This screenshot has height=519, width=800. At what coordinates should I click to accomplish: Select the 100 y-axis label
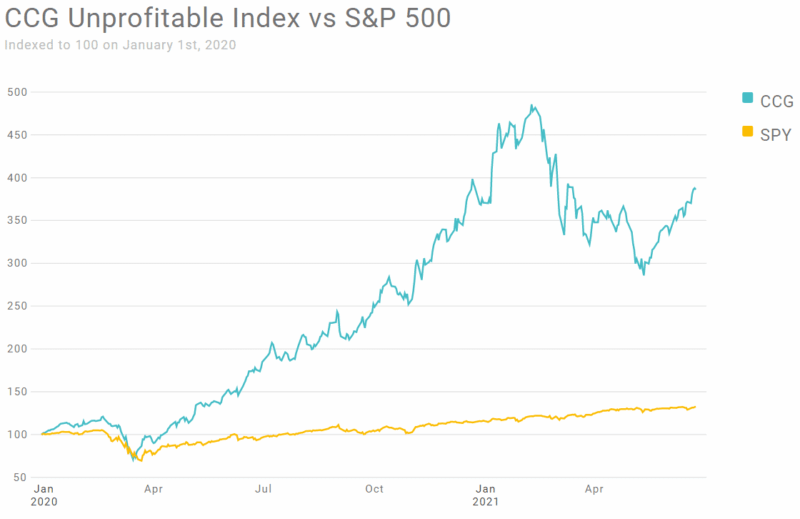pyautogui.click(x=17, y=434)
